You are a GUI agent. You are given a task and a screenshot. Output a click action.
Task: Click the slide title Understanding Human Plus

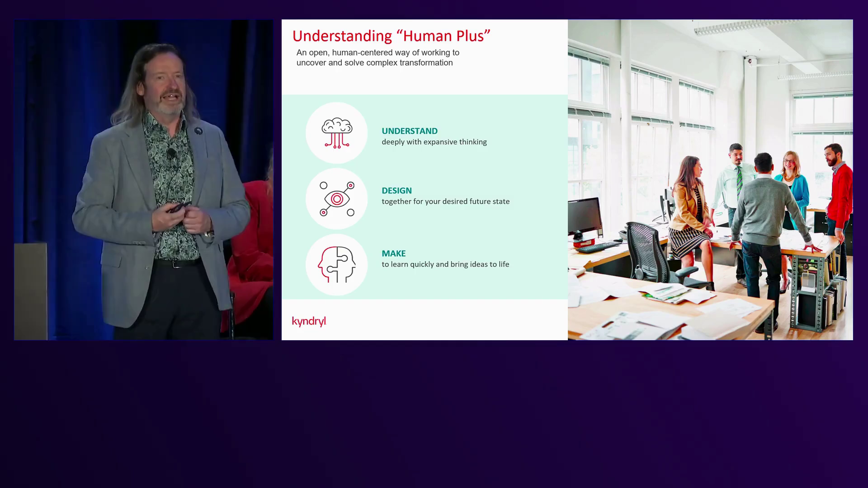pos(391,36)
